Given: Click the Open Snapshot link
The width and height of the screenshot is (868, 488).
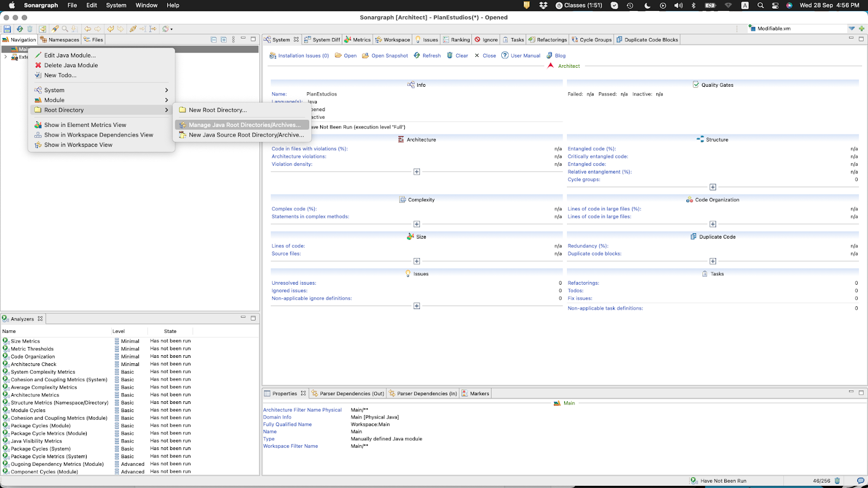Looking at the screenshot, I should [385, 56].
